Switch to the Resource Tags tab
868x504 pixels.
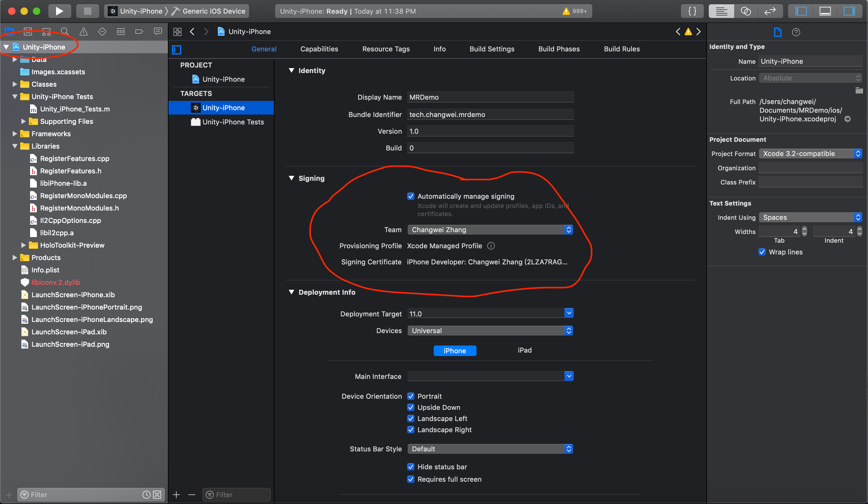386,49
